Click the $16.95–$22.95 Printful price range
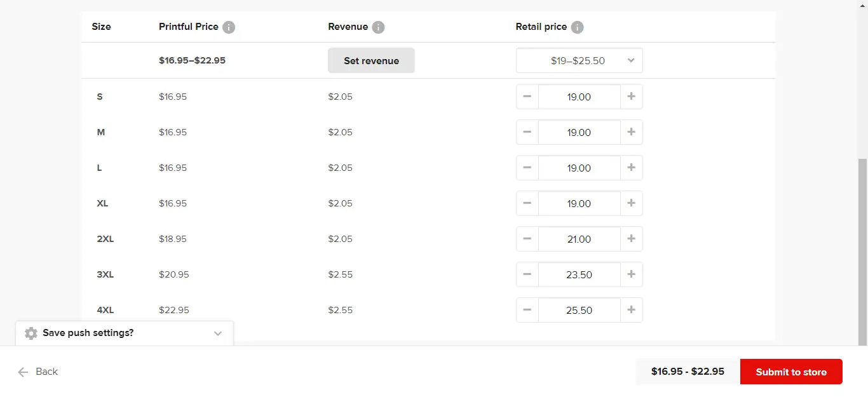868x397 pixels. point(192,60)
